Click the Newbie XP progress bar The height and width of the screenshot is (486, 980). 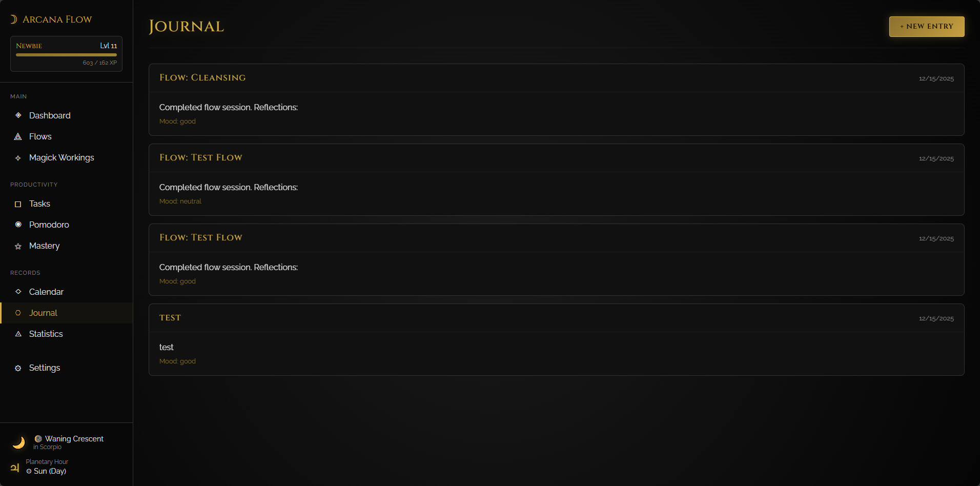(x=66, y=55)
